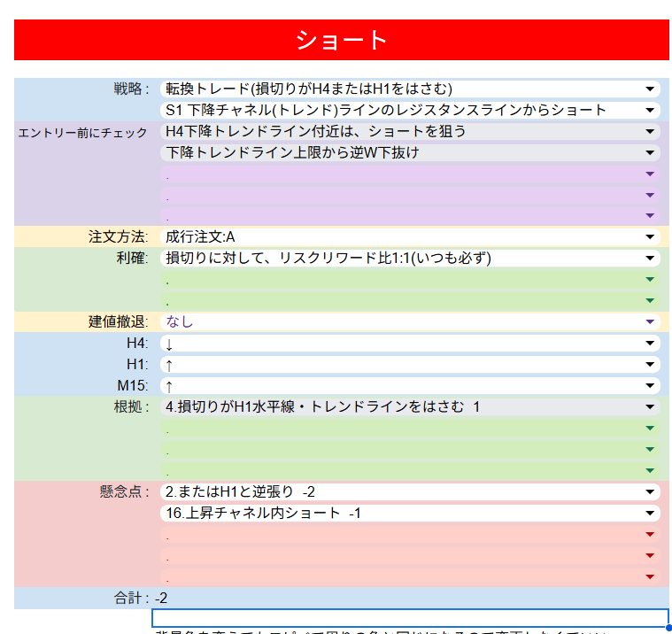
Task: Expand the S1 下降チャネル dropdown arrow
Action: point(650,110)
